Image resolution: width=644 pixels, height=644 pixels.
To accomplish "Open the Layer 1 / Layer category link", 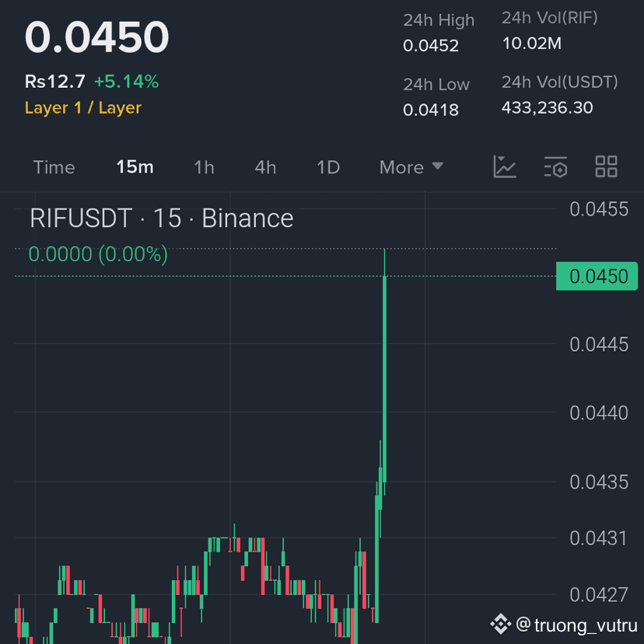I will pyautogui.click(x=83, y=108).
